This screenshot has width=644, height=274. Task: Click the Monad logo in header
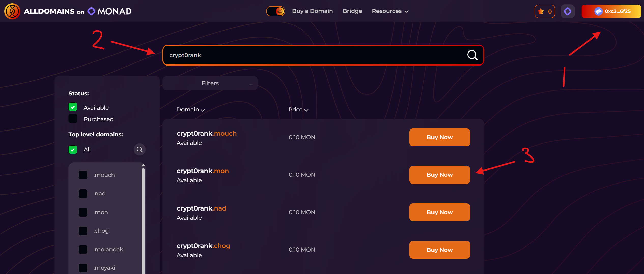pos(91,11)
